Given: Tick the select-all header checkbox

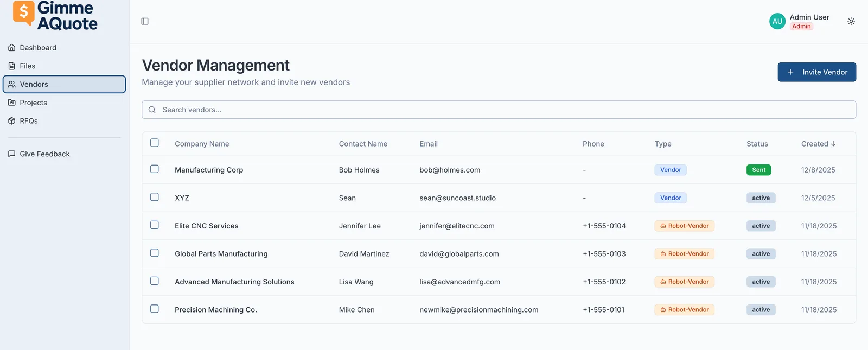Looking at the screenshot, I should (155, 143).
